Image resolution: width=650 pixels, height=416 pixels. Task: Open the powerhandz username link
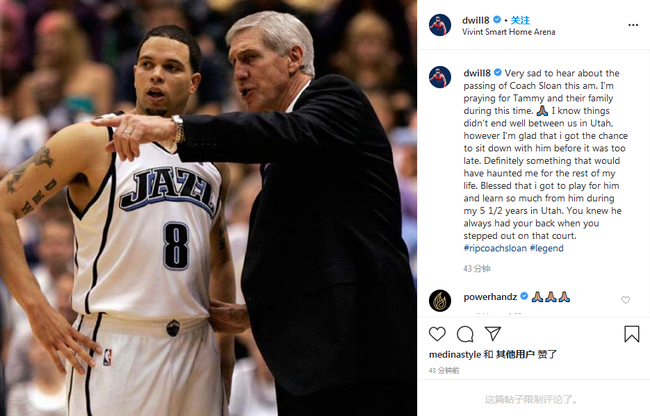coord(490,297)
